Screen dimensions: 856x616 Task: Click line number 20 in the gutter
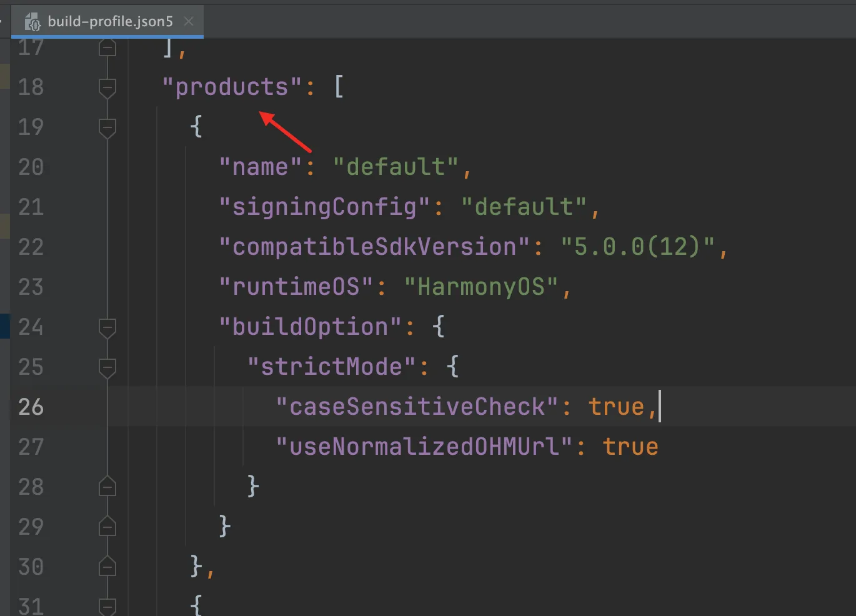31,167
